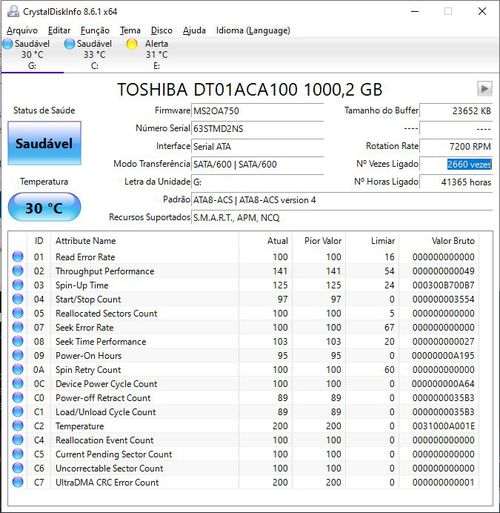This screenshot has height=513, width=500.
Task: Select raw value 0031000A001E of Temperature
Action: tap(443, 426)
